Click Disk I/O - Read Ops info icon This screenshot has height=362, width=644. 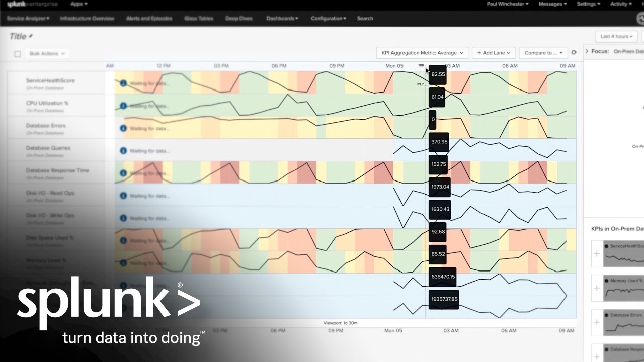coord(123,196)
